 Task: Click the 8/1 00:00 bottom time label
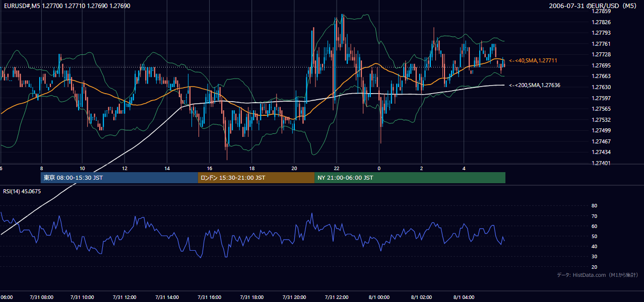coord(379,297)
